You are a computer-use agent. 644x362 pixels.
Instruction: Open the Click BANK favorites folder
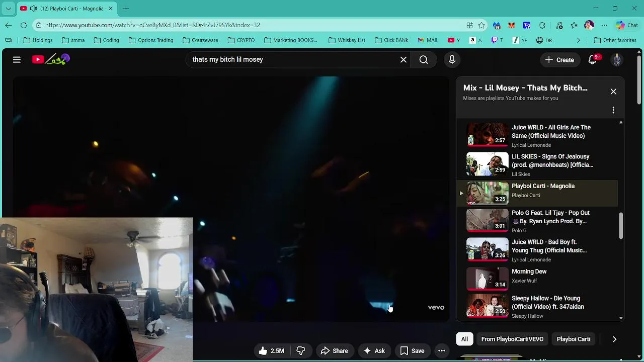tap(391, 40)
